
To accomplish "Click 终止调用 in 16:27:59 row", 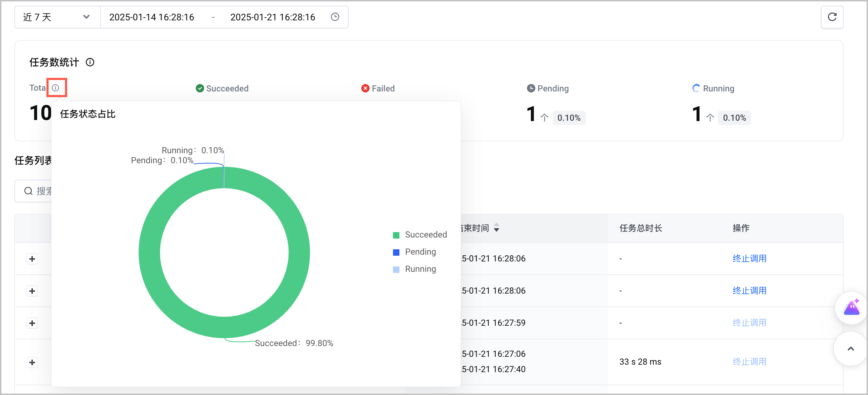I will point(749,323).
